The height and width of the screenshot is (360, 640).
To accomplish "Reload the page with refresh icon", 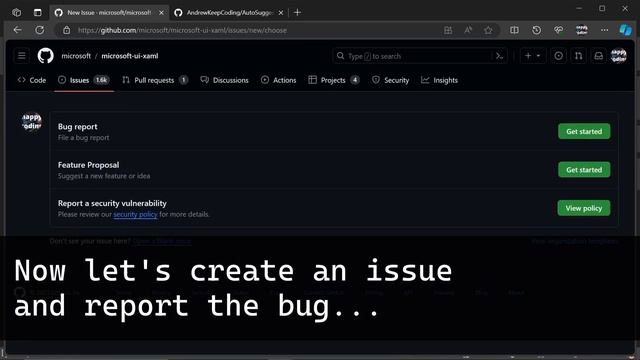I will [x=40, y=30].
